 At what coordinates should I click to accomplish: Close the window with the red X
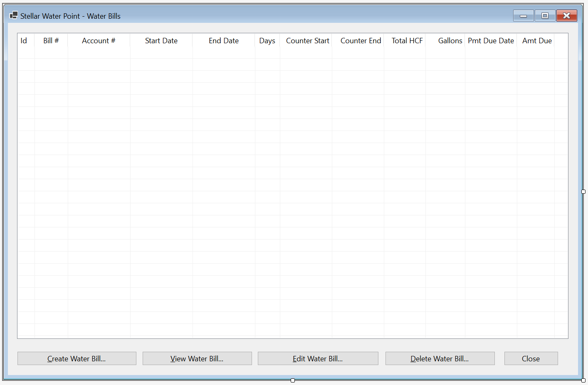(566, 16)
